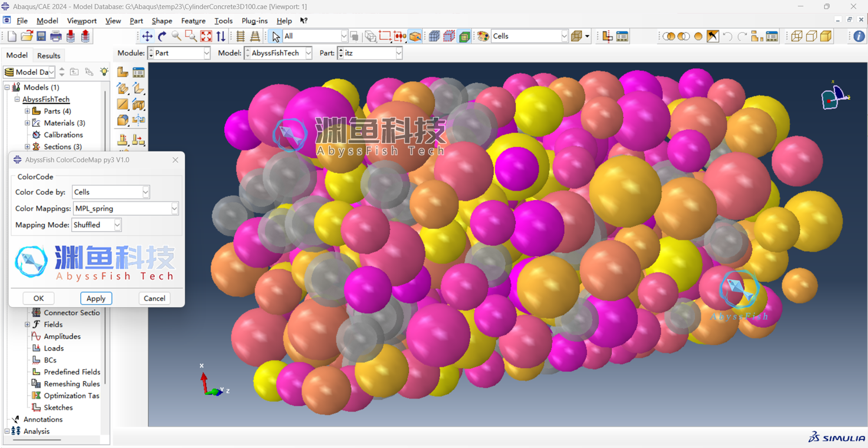This screenshot has height=448, width=868.
Task: Select the Create Cut Extrude tool
Action: pos(138,104)
